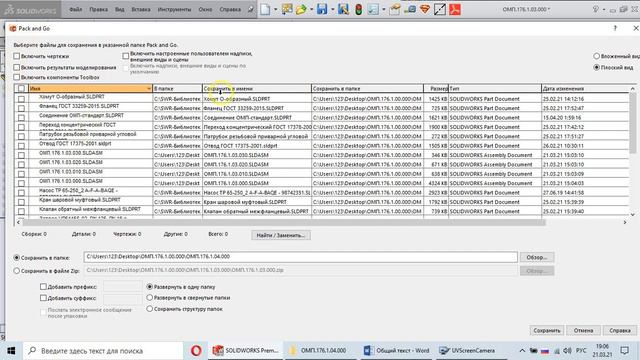Screen dimensions: 640x360
Task: Click the Save floppy disk icon
Action: (x=322, y=9)
